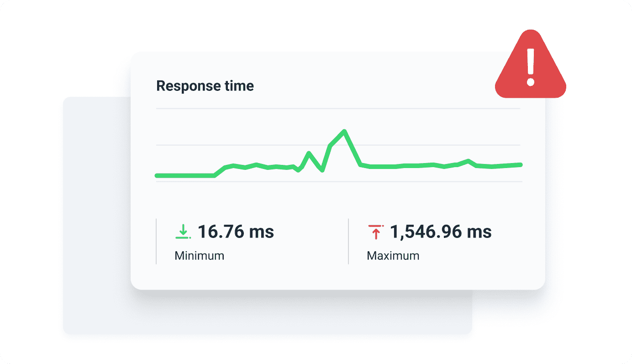Click the 16.76 ms minimum value
632x364 pixels.
[237, 232]
